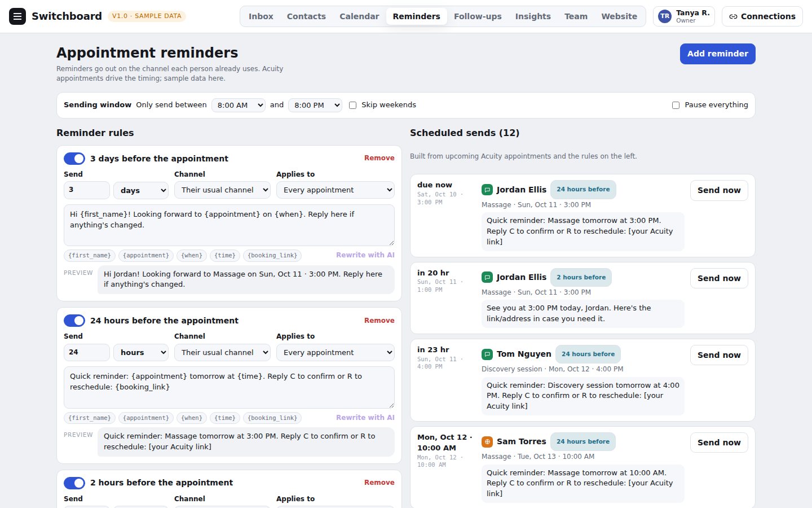Click the Send number field showing 3
Viewport: 812px width, 508px height.
tap(87, 190)
